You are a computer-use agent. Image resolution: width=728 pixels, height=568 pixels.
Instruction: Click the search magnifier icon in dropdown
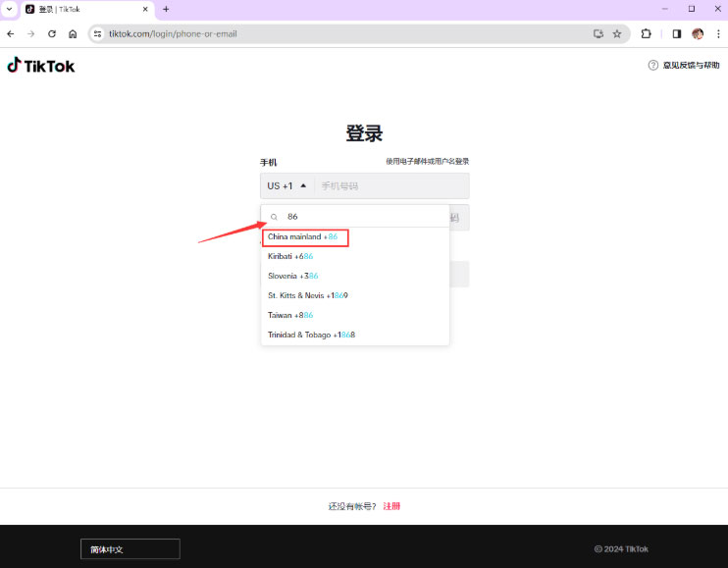point(274,217)
